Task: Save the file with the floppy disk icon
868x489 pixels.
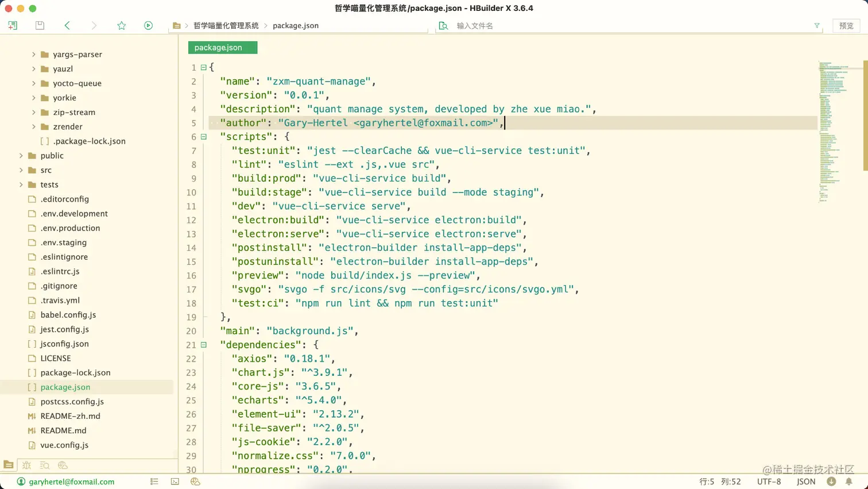Action: click(40, 25)
